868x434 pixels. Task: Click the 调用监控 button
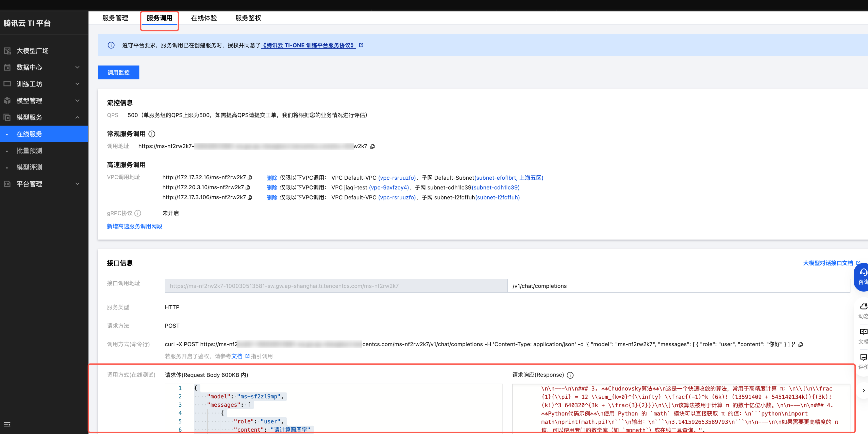[x=118, y=73]
